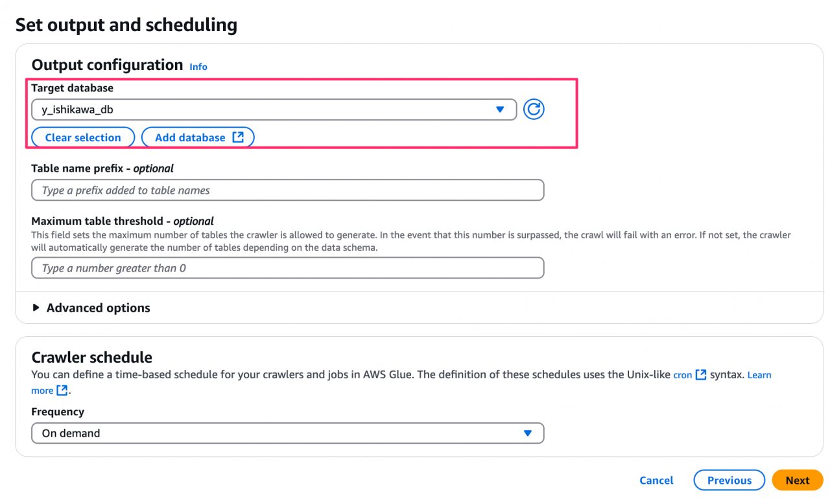Viewport: 830px width, 504px height.
Task: Click the Advanced options label text
Action: [x=98, y=308]
